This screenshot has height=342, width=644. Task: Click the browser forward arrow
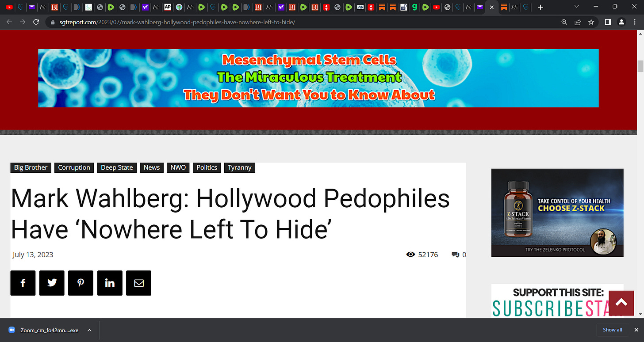(23, 22)
